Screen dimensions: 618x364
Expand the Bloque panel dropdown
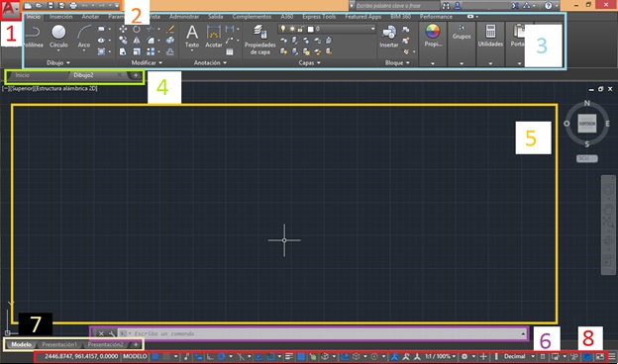click(x=397, y=62)
